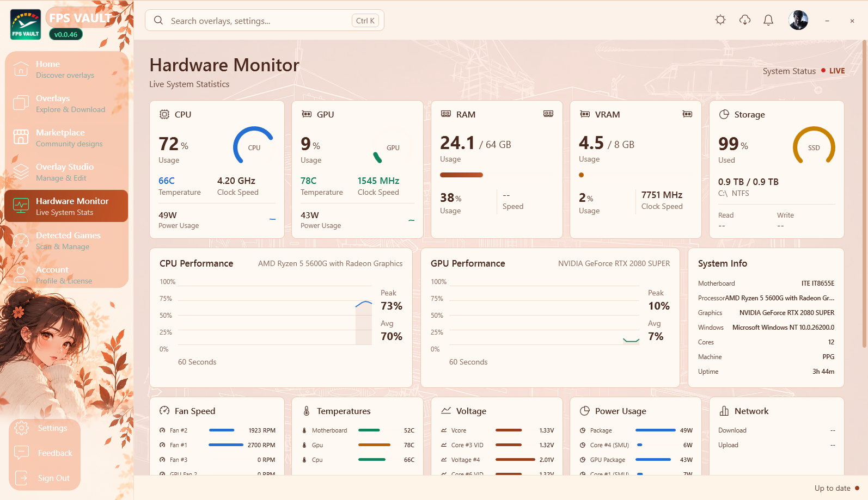Screen dimensions: 868x500
Task: Click the Storage card pie icon
Action: (724, 114)
